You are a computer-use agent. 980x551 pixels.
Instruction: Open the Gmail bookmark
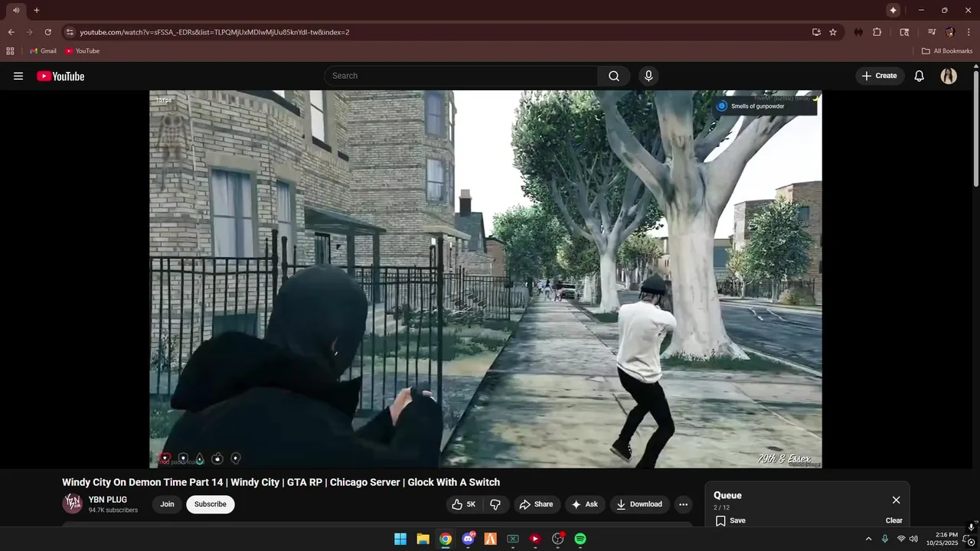pyautogui.click(x=43, y=51)
